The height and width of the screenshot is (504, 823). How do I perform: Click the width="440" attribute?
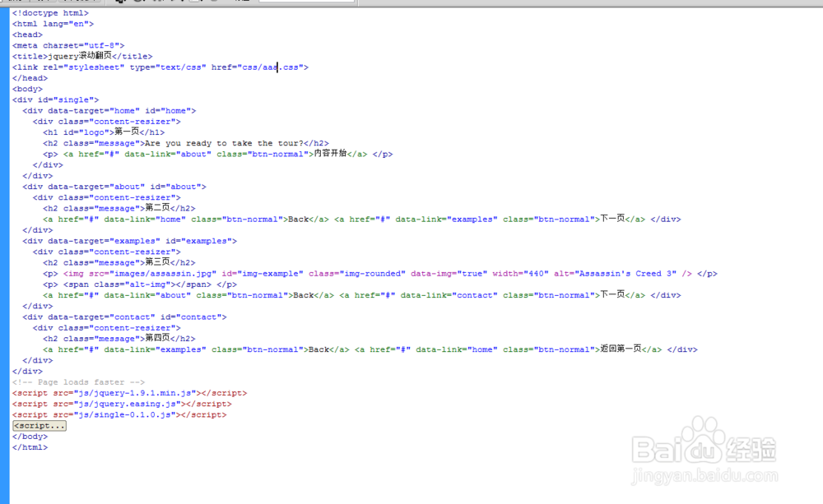pyautogui.click(x=520, y=274)
